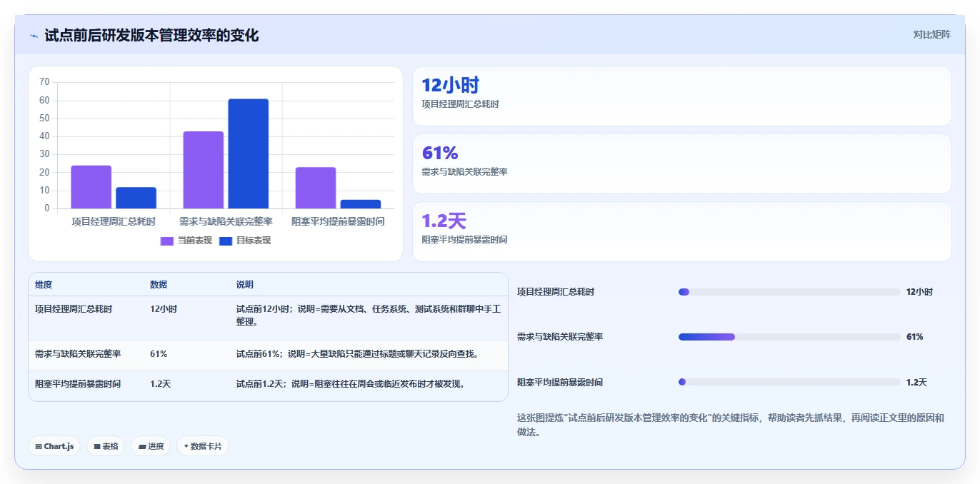Click the 61% value in table
Image resolution: width=980 pixels, height=484 pixels.
159,353
